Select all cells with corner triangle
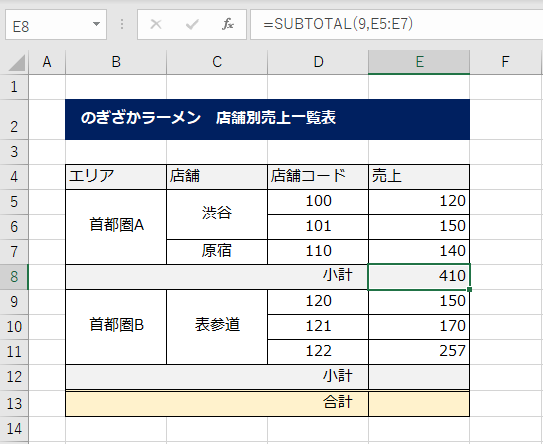 [x=16, y=63]
